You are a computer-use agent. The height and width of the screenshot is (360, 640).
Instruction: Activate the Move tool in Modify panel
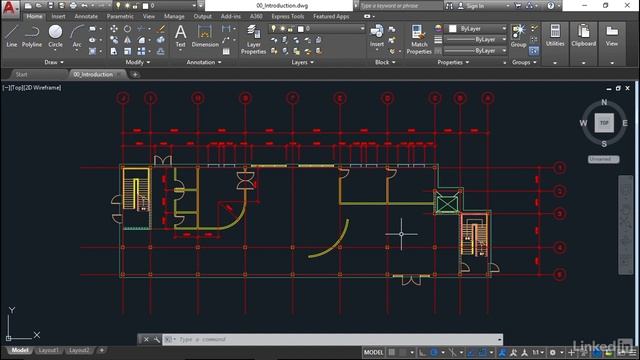tap(114, 29)
